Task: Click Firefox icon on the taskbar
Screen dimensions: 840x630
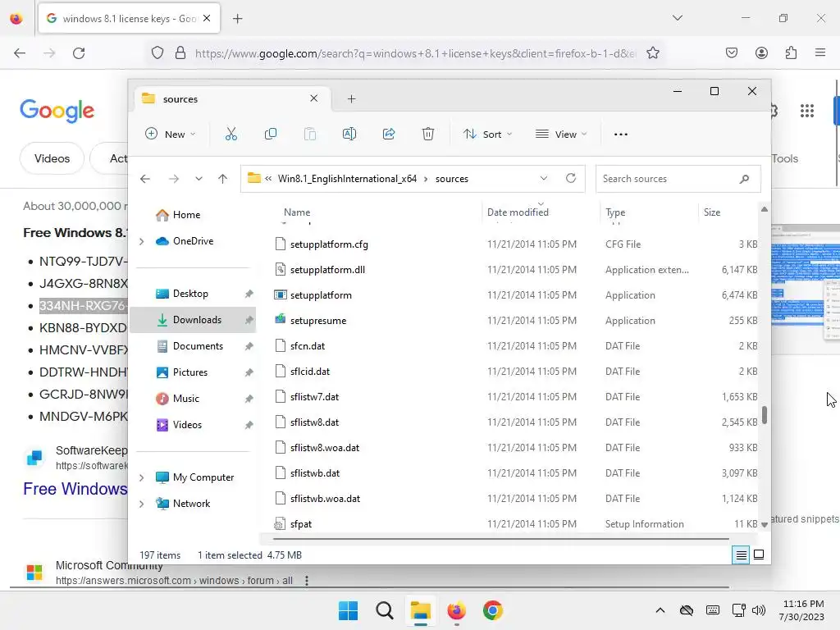Action: pos(456,610)
